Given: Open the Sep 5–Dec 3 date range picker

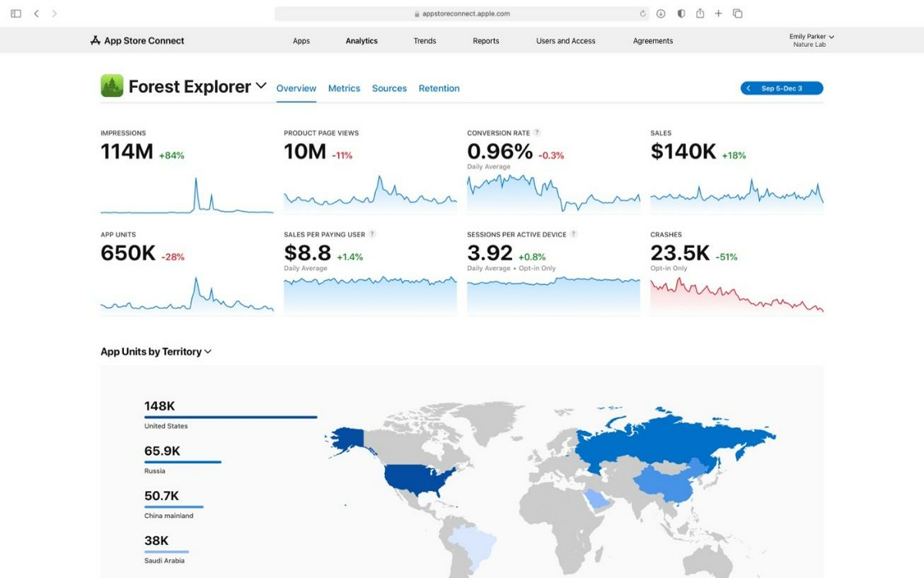Looking at the screenshot, I should pos(782,89).
